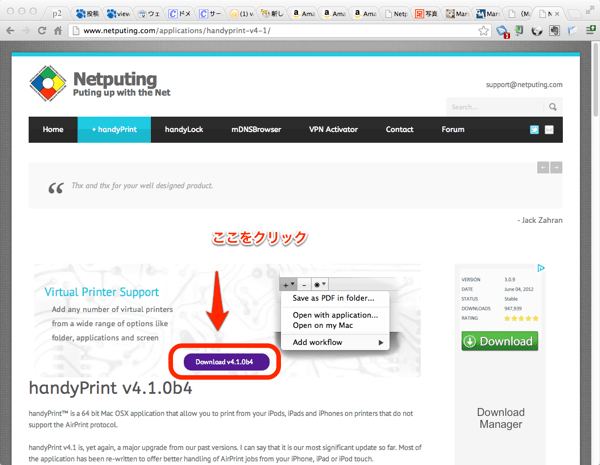
Task: Bookmark this page with the star icon
Action: click(483, 31)
